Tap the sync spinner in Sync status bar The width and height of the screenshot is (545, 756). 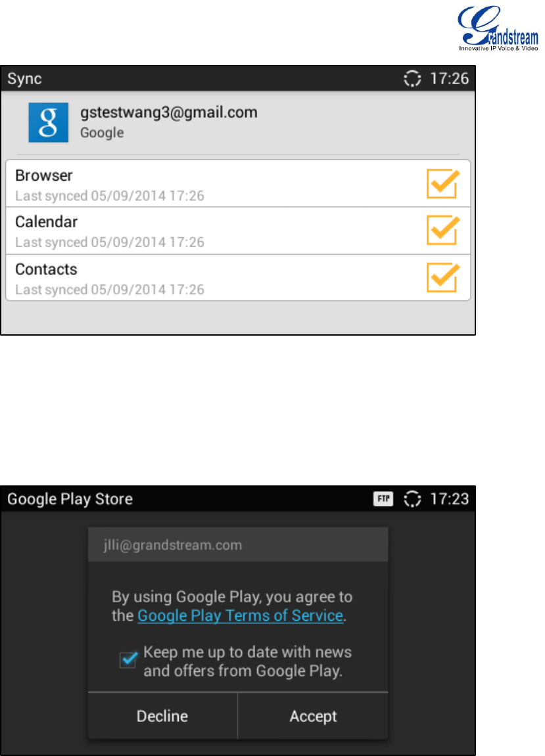[412, 79]
